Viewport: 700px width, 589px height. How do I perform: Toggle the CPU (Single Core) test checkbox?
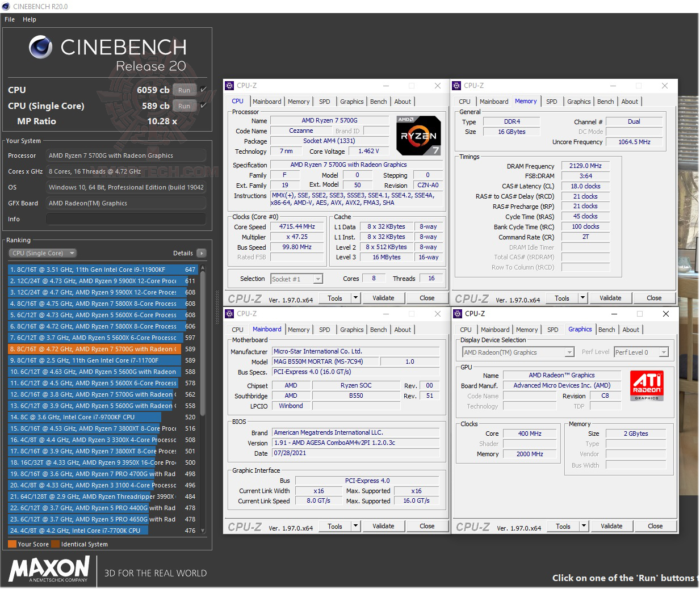click(x=203, y=106)
